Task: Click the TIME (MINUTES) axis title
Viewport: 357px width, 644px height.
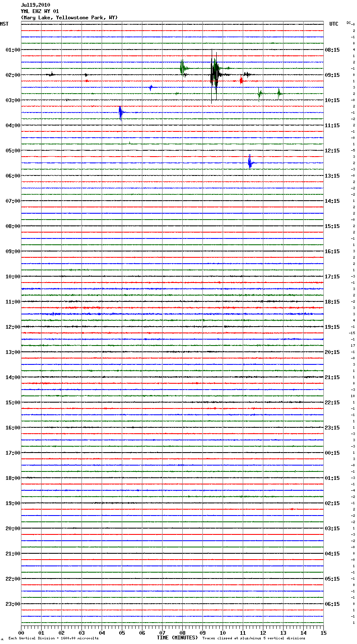Action: click(177, 638)
